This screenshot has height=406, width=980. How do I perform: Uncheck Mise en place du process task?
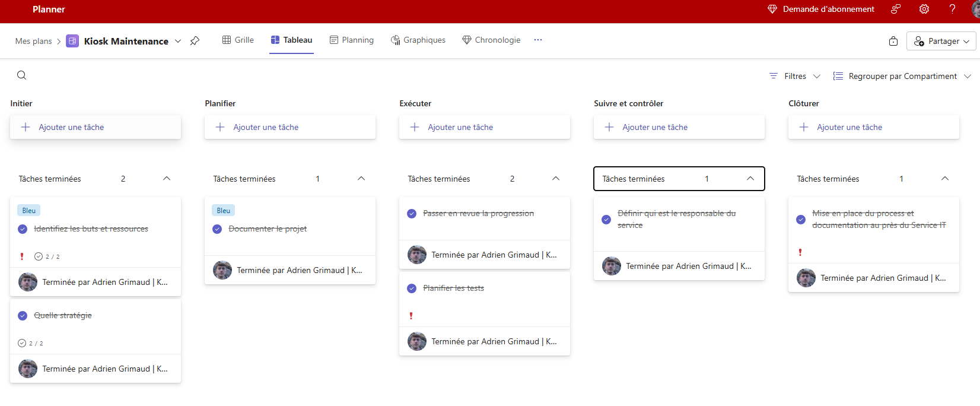pyautogui.click(x=801, y=220)
